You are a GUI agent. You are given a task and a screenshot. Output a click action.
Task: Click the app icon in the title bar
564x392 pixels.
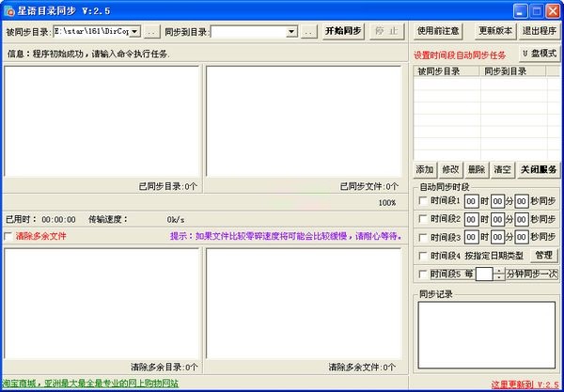click(9, 11)
